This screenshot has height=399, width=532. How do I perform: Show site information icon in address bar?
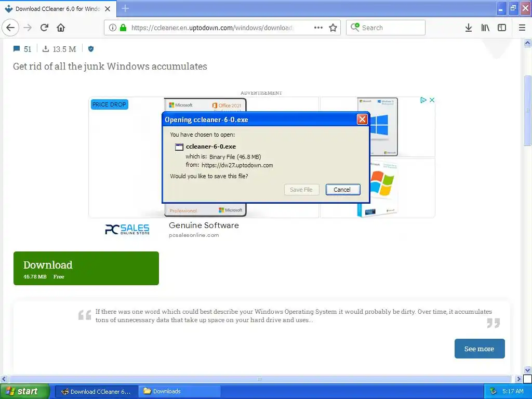click(113, 28)
